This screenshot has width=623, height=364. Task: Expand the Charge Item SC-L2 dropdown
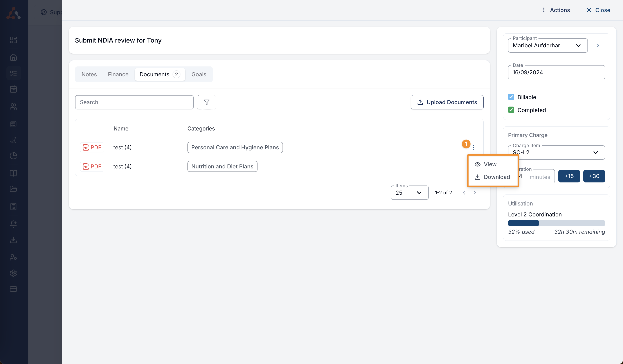click(556, 152)
